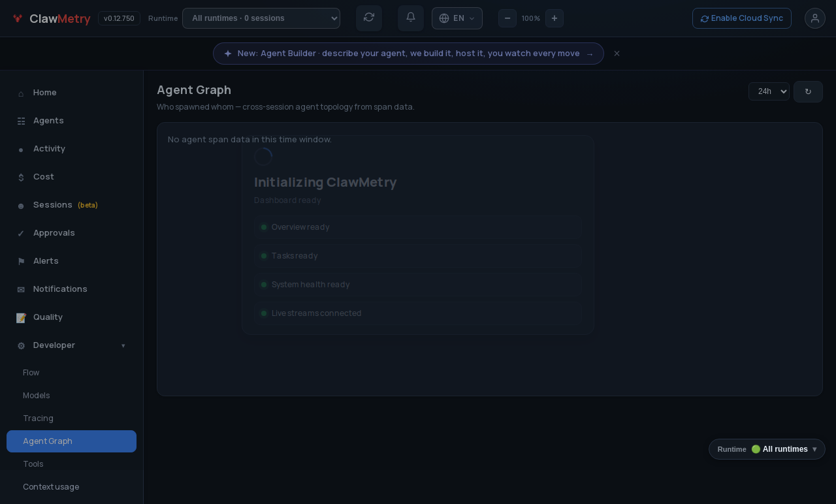Open the bottom Runtime All runtimes selector
The image size is (836, 504).
(x=767, y=449)
